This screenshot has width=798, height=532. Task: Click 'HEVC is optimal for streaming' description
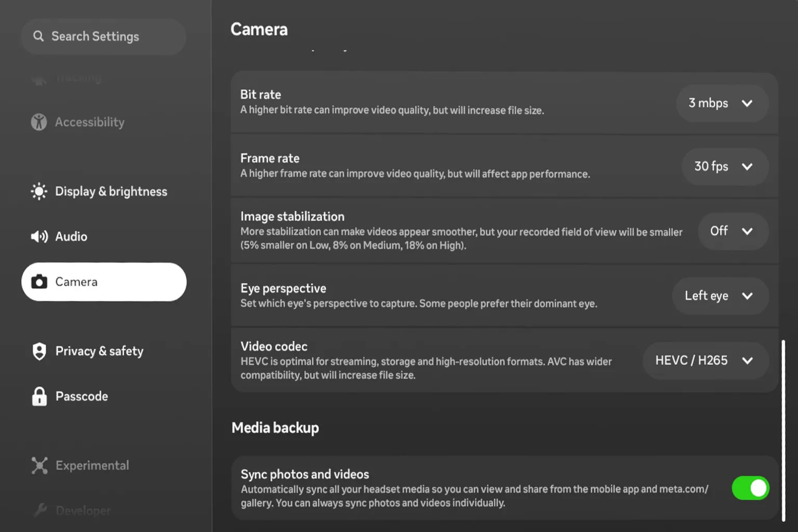coord(426,368)
